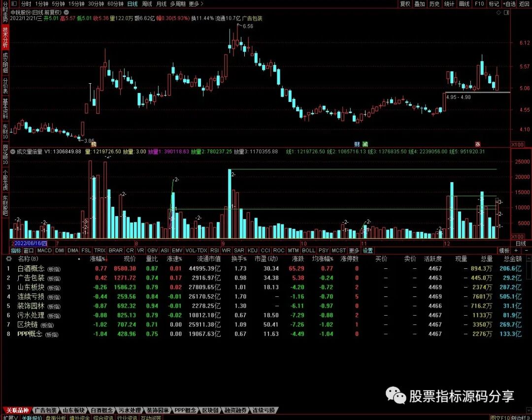Open 技术分析 sidebar tab
532x420 pixels.
click(x=5, y=37)
